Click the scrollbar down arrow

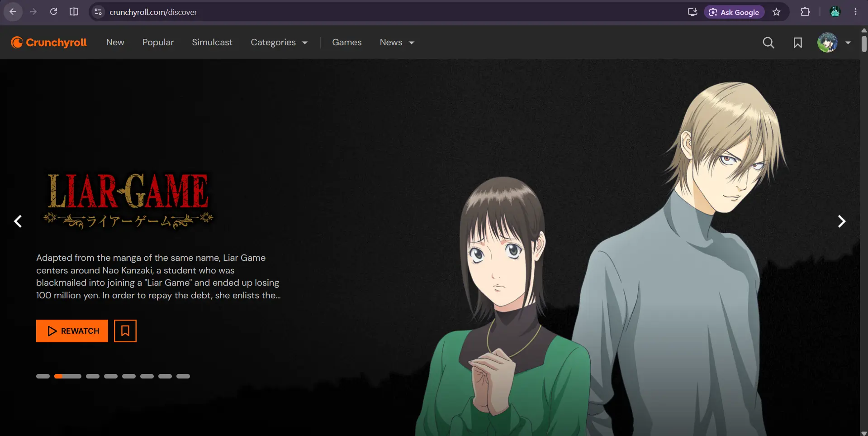point(864,433)
